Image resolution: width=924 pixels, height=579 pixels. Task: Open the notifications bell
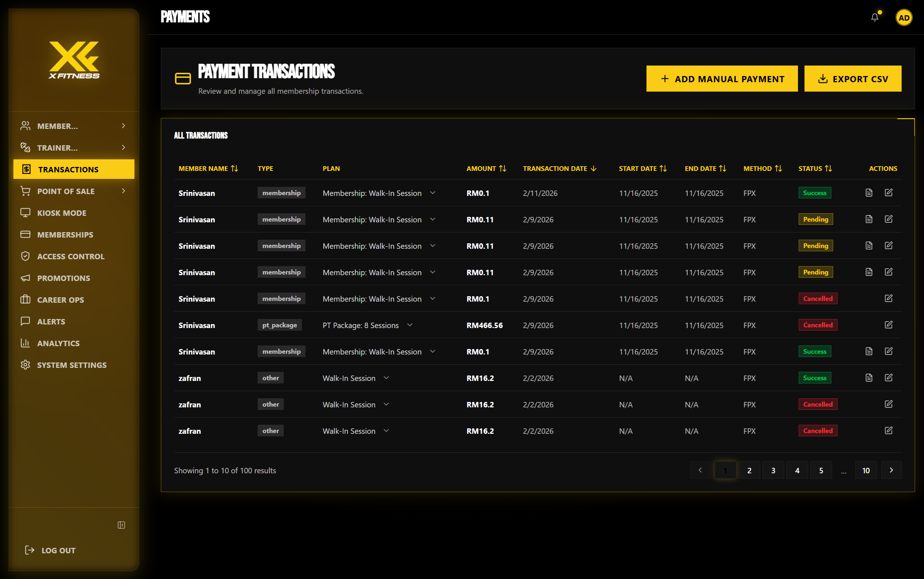(x=875, y=17)
